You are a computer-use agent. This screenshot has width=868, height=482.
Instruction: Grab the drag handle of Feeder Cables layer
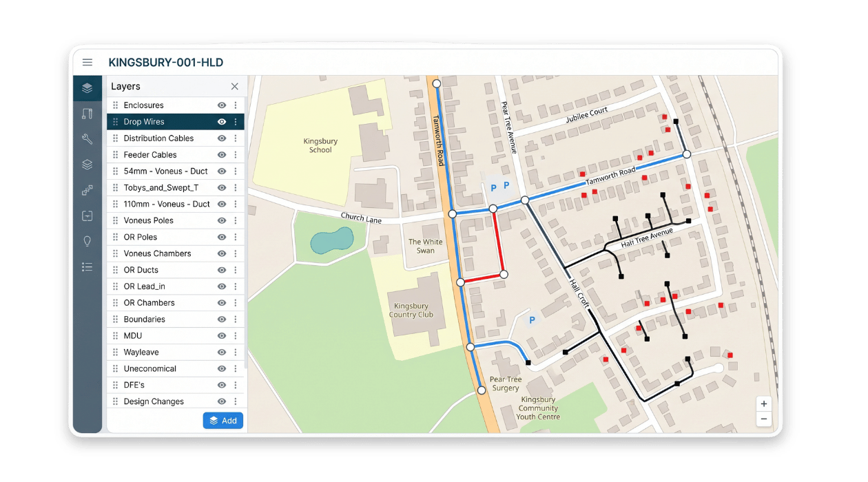point(115,155)
